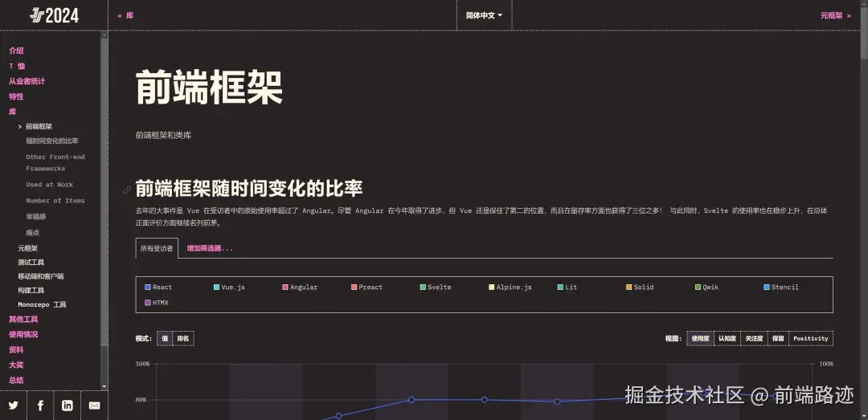Image resolution: width=868 pixels, height=420 pixels.
Task: Open 介绍 in the sidebar
Action: [x=16, y=51]
